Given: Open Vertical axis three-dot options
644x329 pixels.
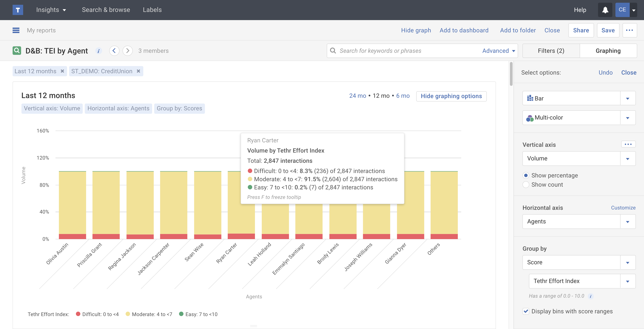Looking at the screenshot, I should [x=628, y=144].
